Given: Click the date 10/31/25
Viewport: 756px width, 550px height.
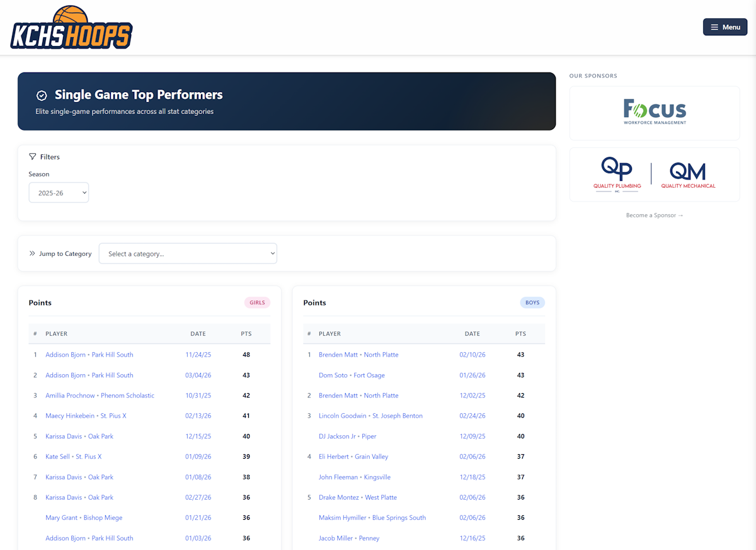Looking at the screenshot, I should (198, 396).
